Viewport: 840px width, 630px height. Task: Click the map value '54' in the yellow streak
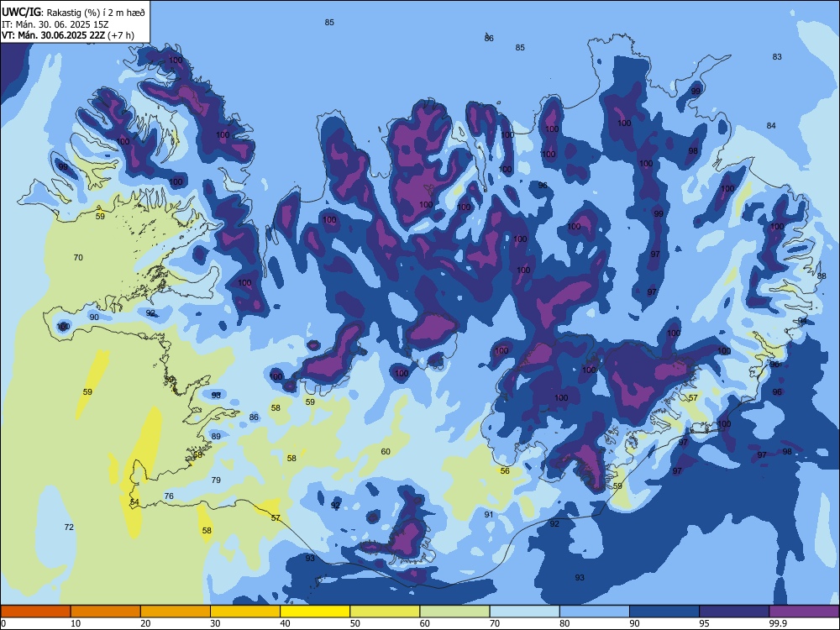[x=134, y=502]
